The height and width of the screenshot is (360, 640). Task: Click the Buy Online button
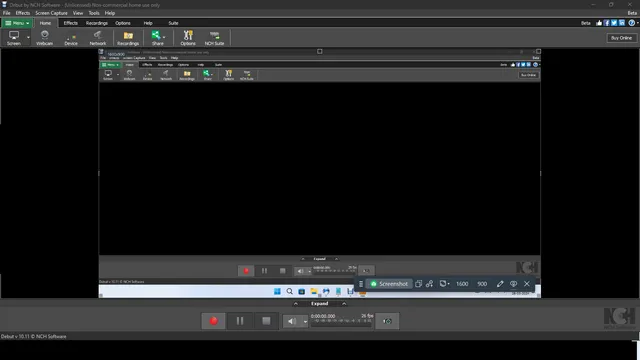coord(621,38)
